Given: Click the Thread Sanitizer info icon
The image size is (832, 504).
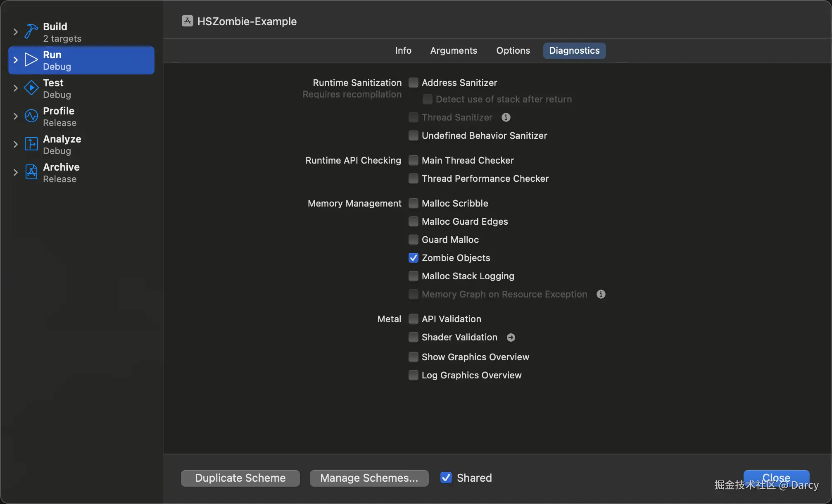Looking at the screenshot, I should pos(506,118).
